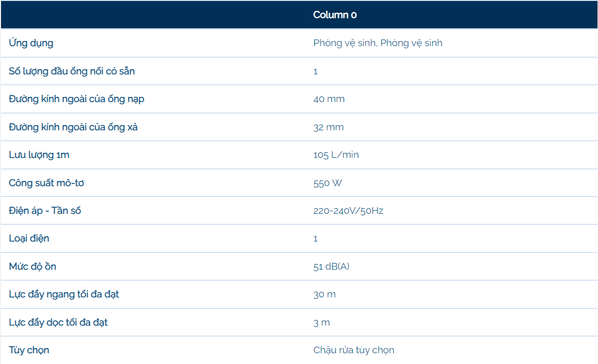Image resolution: width=598 pixels, height=364 pixels.
Task: Click Lực đẩy dọc tối đa đạt label
Action: click(58, 322)
